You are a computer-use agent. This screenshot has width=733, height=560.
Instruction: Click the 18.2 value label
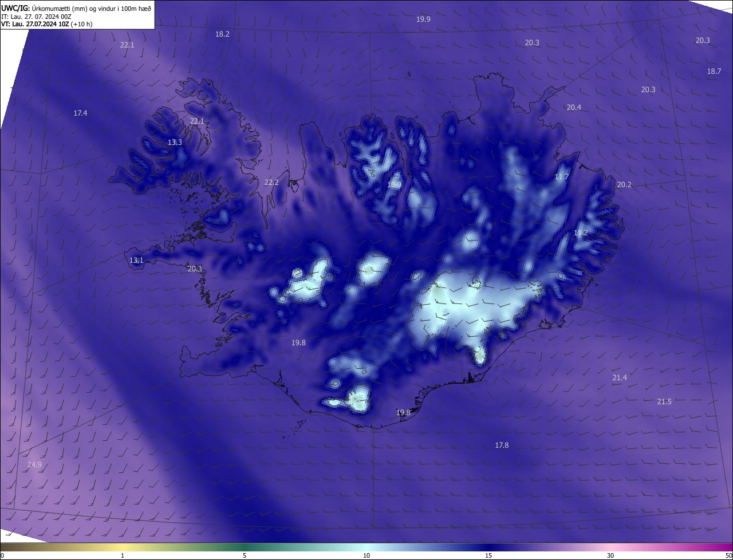tap(222, 34)
